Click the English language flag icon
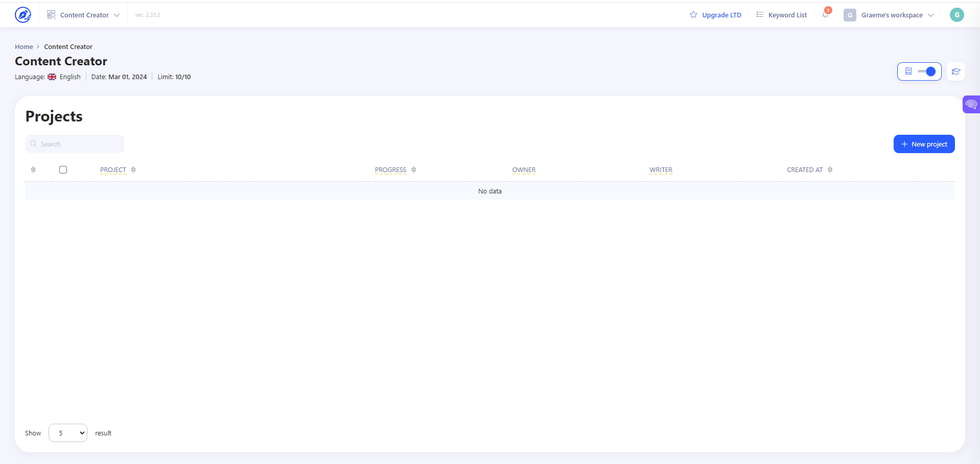The height and width of the screenshot is (464, 980). click(x=52, y=77)
